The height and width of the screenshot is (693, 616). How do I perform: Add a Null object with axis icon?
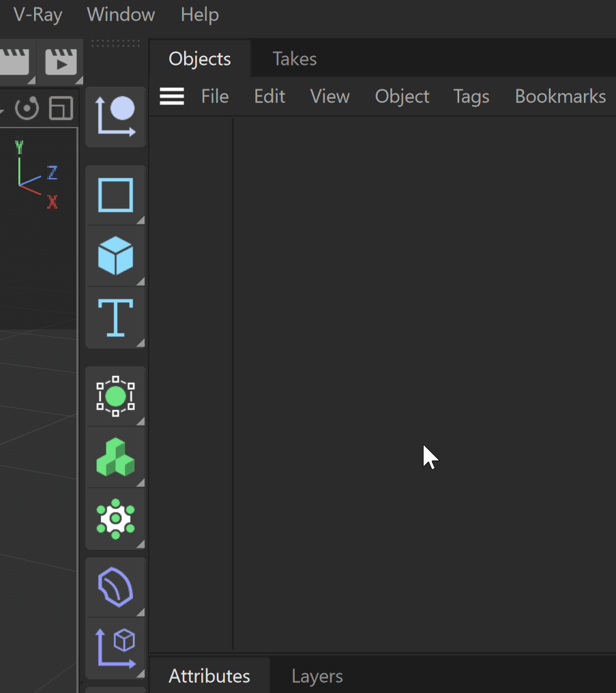[x=115, y=116]
